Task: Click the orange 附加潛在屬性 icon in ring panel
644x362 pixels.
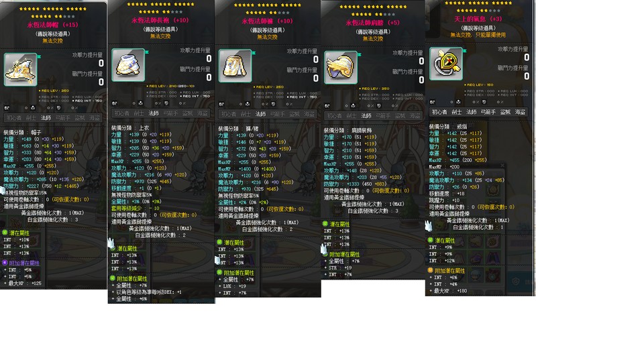Action: coord(431,270)
